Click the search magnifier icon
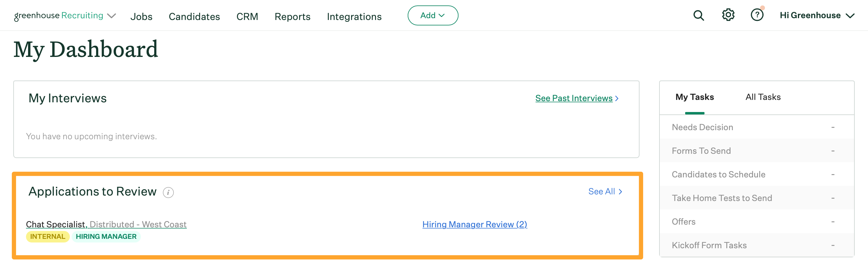The height and width of the screenshot is (267, 868). (x=698, y=15)
